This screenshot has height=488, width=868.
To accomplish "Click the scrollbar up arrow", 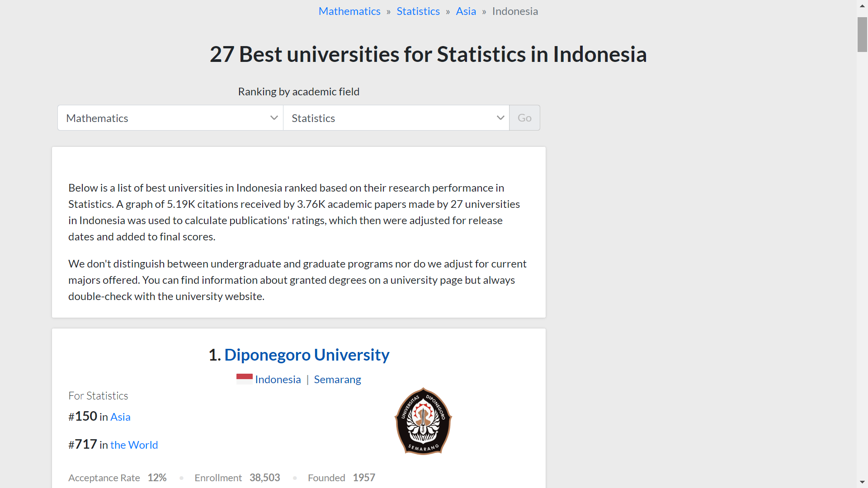I will click(x=862, y=5).
